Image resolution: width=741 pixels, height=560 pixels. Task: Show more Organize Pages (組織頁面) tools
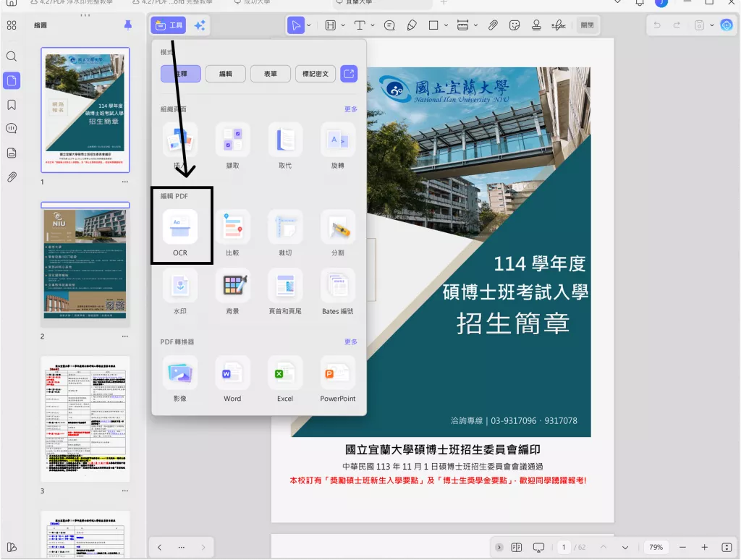(x=351, y=109)
